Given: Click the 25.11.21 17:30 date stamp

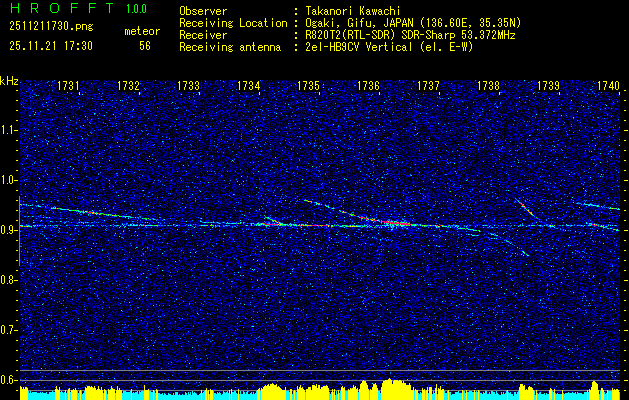Looking at the screenshot, I should point(49,46).
